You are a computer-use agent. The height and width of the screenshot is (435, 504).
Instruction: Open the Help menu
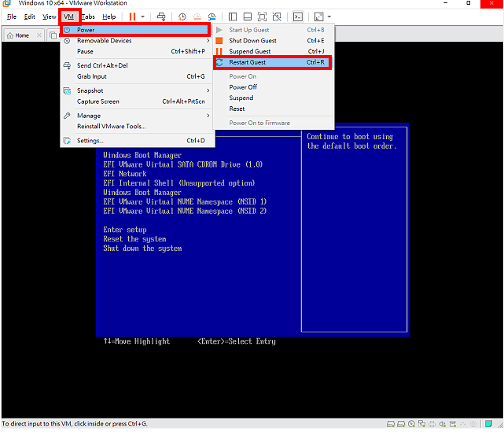click(109, 17)
